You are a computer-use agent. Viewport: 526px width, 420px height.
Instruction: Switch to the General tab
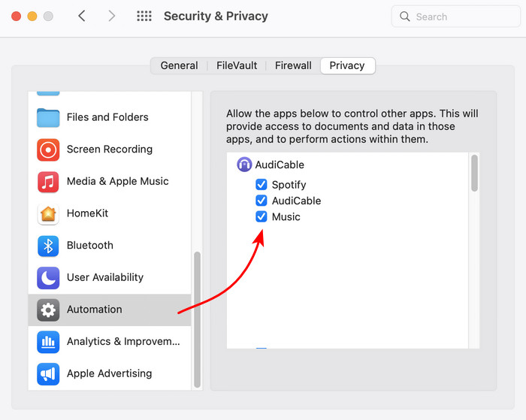click(179, 65)
